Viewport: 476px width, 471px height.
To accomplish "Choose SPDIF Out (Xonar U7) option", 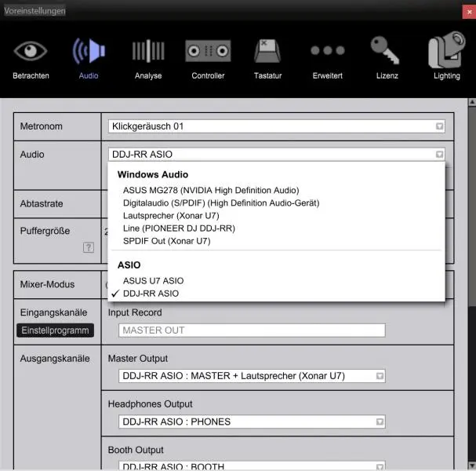I will coord(166,241).
